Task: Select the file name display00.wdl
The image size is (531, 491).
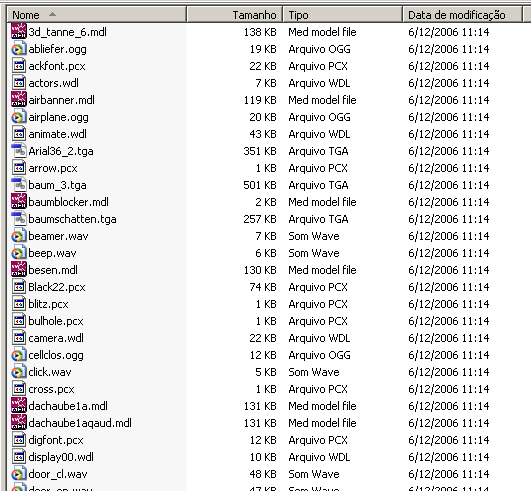Action: click(x=61, y=457)
